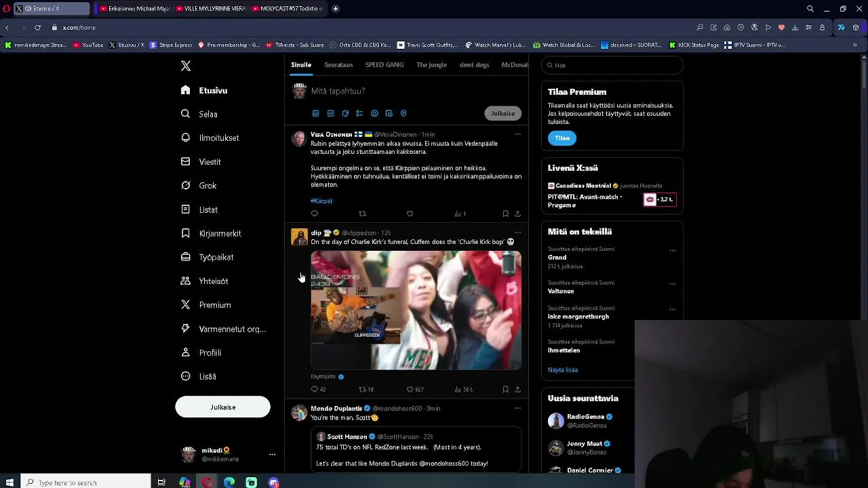Add GIF to post icon
This screenshot has width=868, height=488.
[330, 113]
